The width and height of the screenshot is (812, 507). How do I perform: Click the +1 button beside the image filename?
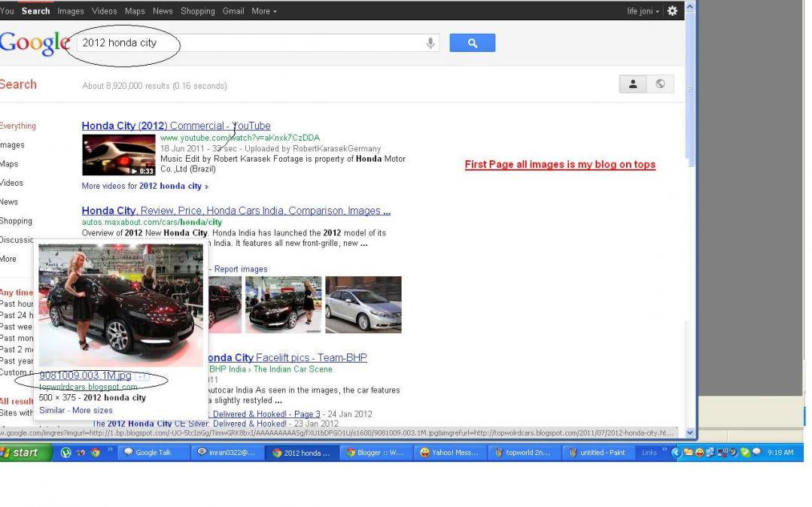(x=141, y=377)
